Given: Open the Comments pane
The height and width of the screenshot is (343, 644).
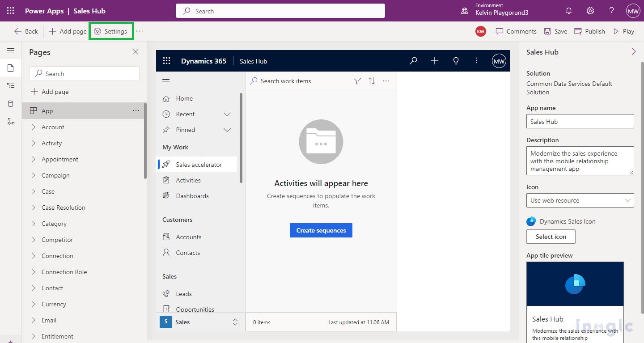Looking at the screenshot, I should pyautogui.click(x=516, y=31).
